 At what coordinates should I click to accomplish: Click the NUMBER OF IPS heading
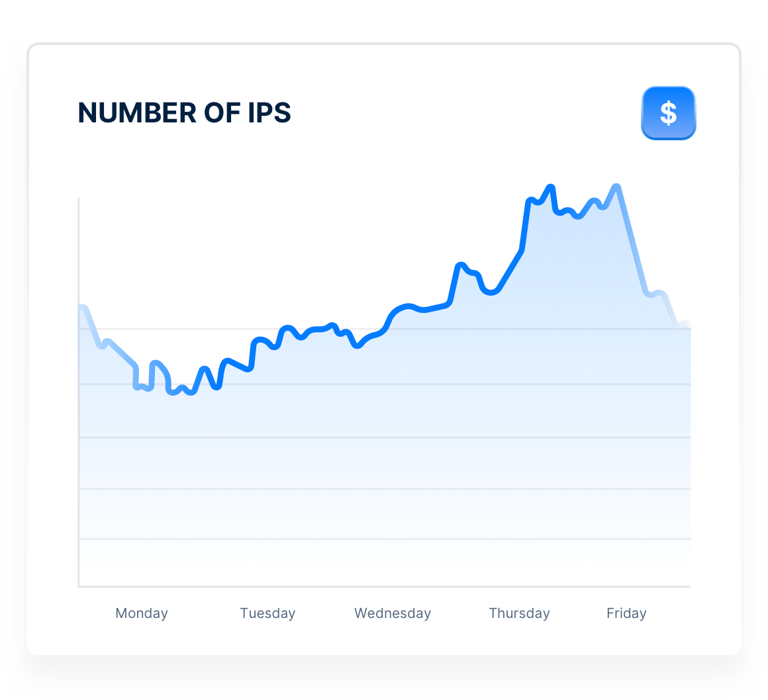coord(185,113)
